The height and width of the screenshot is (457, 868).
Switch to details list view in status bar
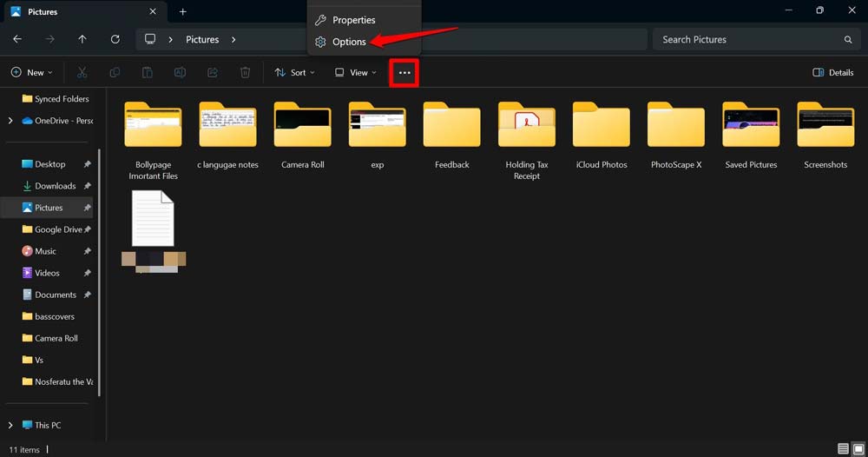tap(843, 449)
